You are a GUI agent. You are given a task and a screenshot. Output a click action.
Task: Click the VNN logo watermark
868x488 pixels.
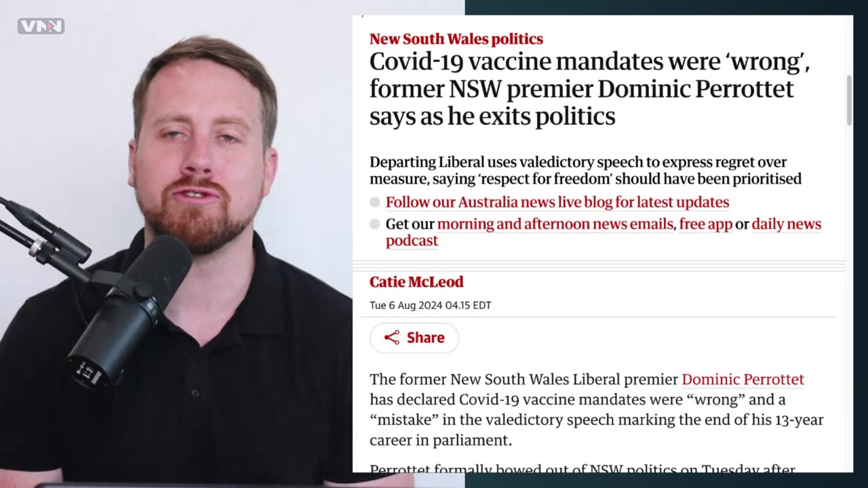(x=41, y=26)
